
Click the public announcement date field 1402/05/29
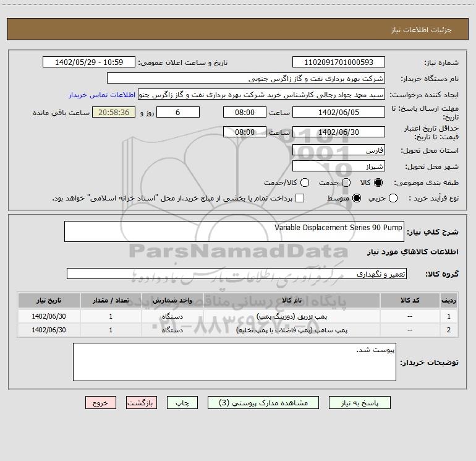[x=89, y=62]
